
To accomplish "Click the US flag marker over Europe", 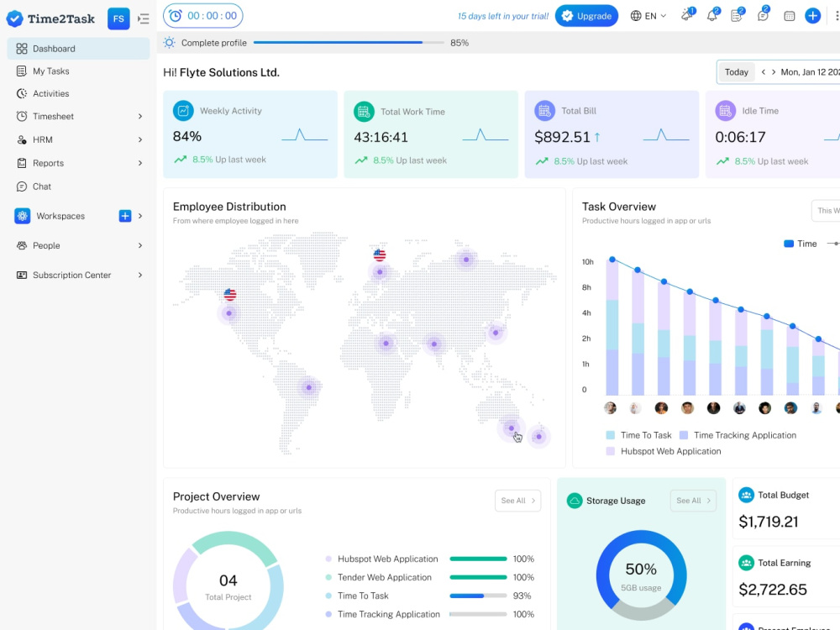I will point(380,255).
